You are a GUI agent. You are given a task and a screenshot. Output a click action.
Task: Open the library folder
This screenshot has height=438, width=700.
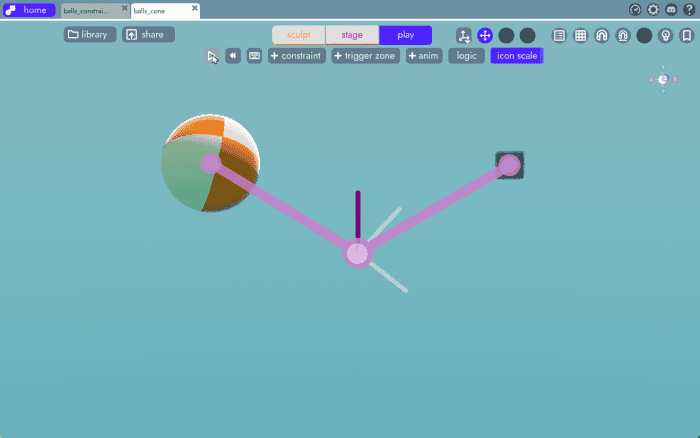(x=88, y=34)
